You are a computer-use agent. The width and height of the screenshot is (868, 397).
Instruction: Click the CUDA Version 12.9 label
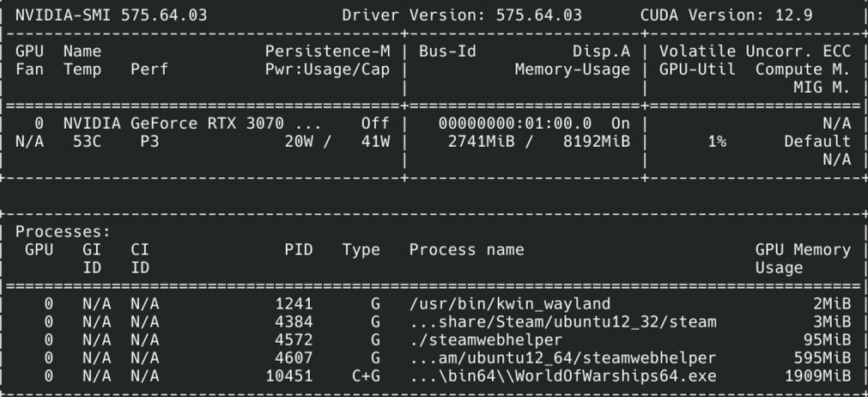coord(726,15)
